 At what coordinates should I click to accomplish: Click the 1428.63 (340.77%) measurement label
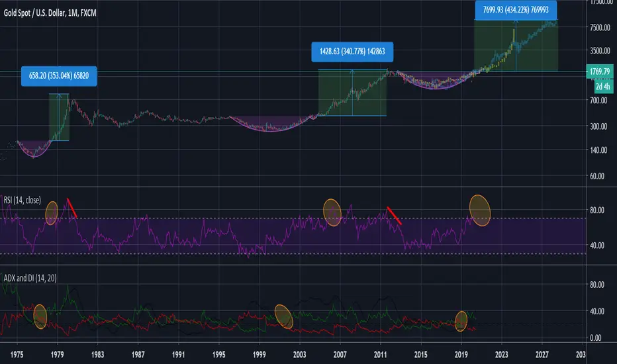click(x=352, y=52)
